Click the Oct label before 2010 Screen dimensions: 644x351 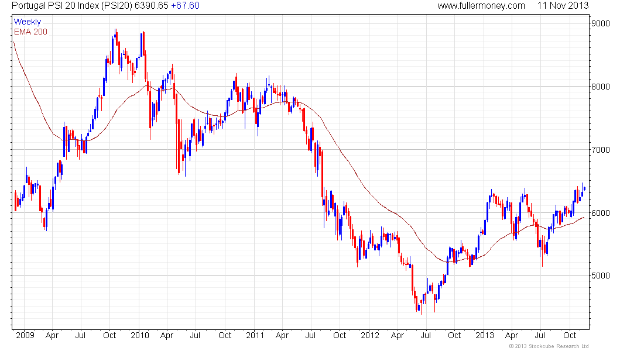(109, 335)
